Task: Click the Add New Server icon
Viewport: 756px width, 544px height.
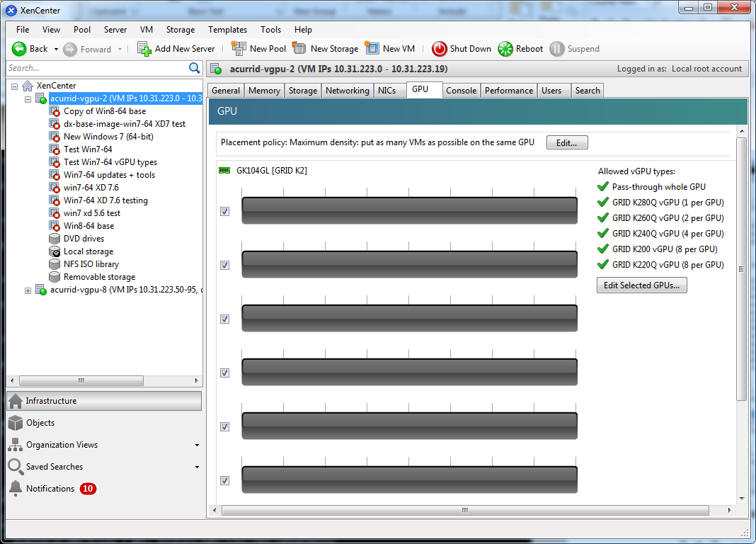Action: click(144, 49)
